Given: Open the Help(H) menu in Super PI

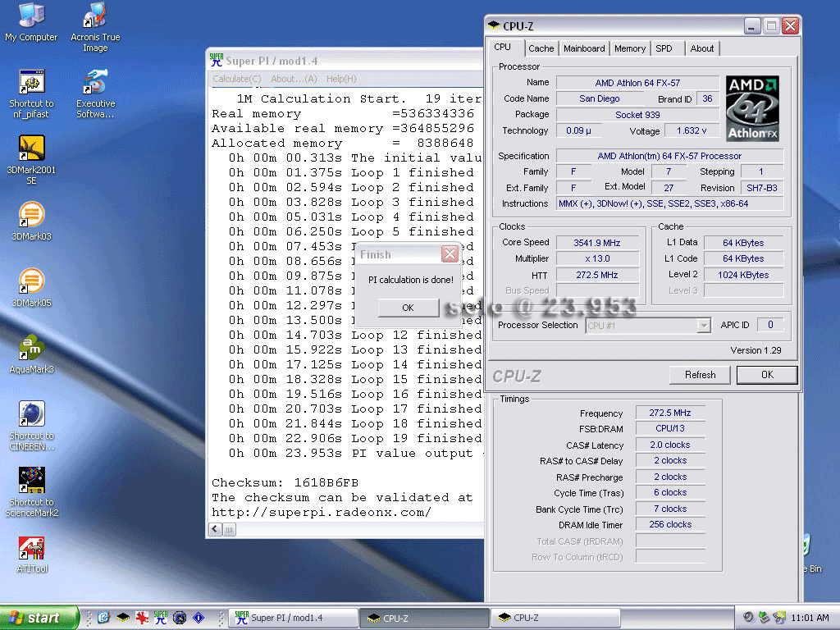Looking at the screenshot, I should tap(341, 79).
